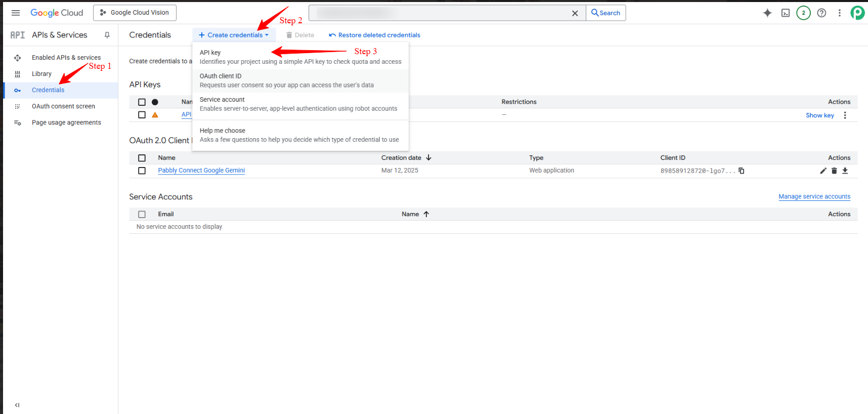This screenshot has height=414, width=868.
Task: Click the Library grid icon
Action: (x=17, y=74)
